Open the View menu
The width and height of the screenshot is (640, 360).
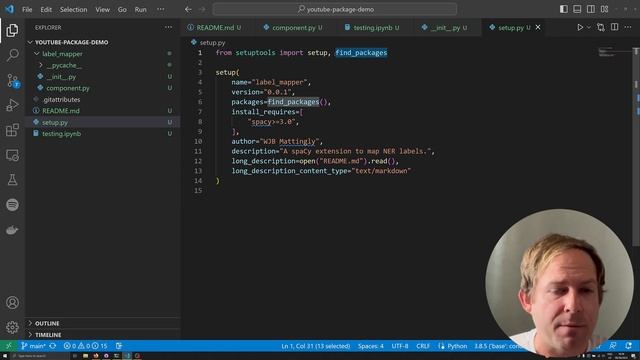[x=102, y=9]
